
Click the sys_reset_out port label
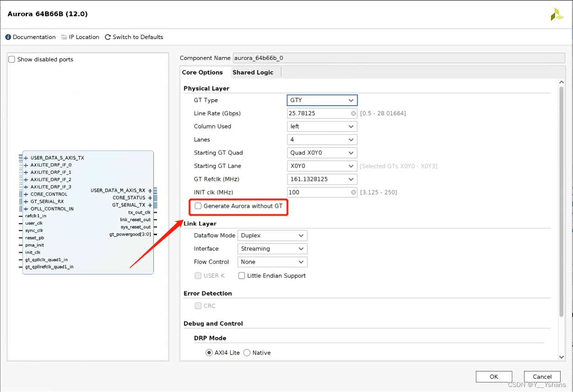(136, 227)
